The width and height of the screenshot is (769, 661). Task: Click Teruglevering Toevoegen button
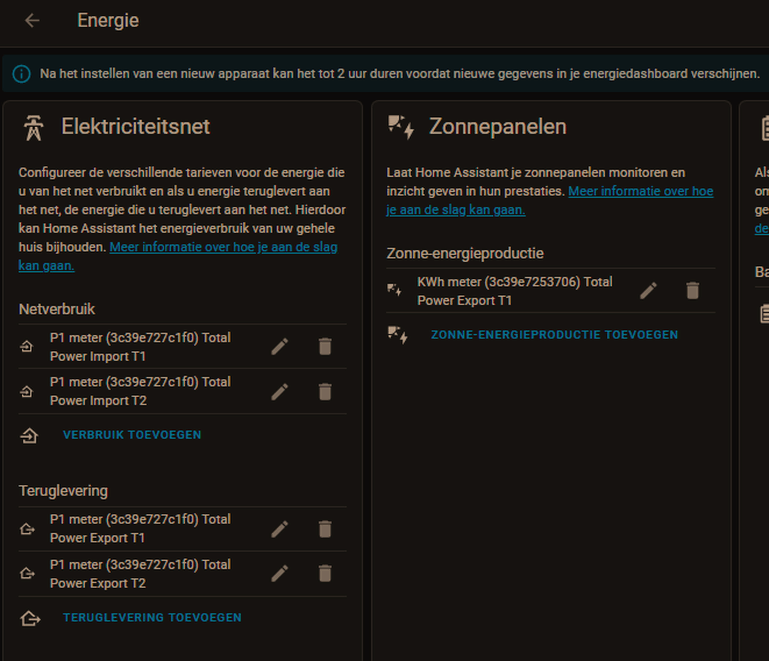click(x=152, y=618)
